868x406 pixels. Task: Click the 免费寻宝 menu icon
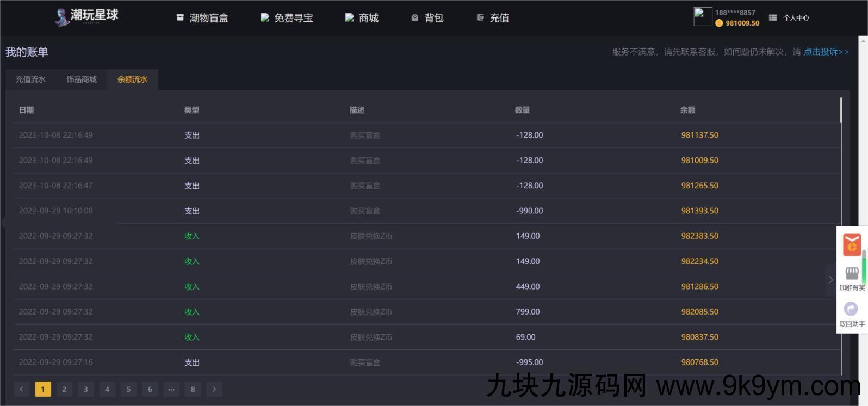tap(265, 17)
